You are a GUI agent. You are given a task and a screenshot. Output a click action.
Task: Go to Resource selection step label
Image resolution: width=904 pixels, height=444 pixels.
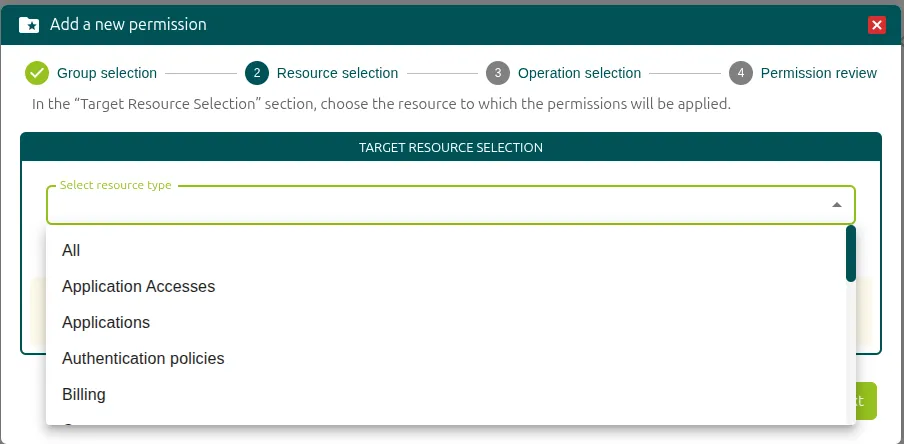[337, 73]
